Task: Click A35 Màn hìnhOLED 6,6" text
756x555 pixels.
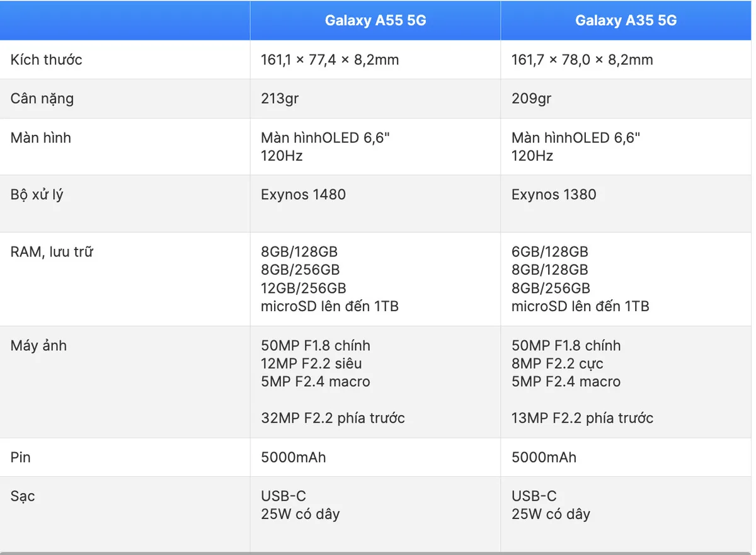Action: tap(576, 137)
